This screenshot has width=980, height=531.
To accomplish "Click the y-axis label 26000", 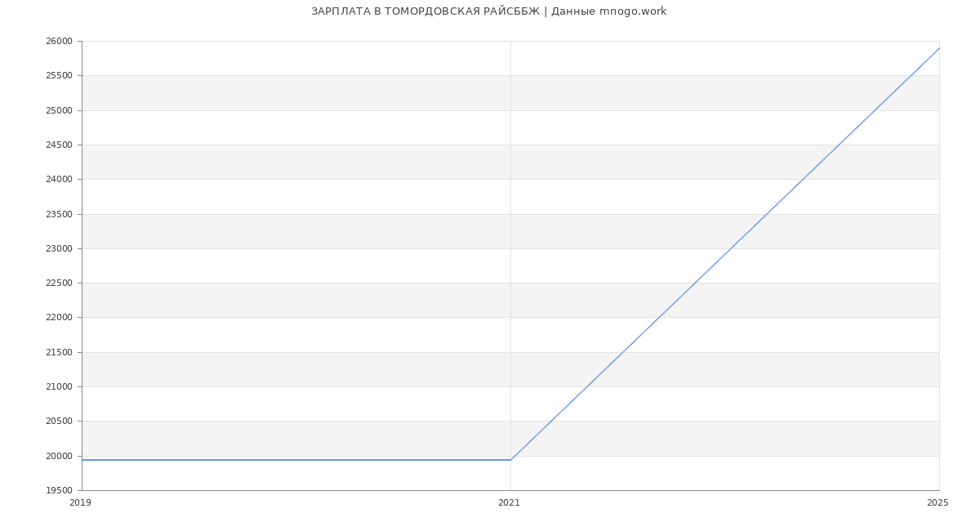I will 59,42.
